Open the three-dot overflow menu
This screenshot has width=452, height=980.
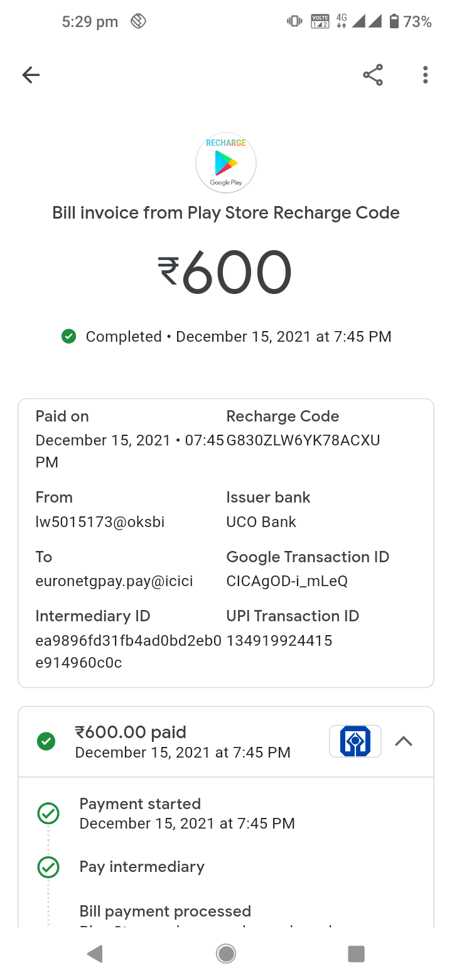(x=425, y=75)
